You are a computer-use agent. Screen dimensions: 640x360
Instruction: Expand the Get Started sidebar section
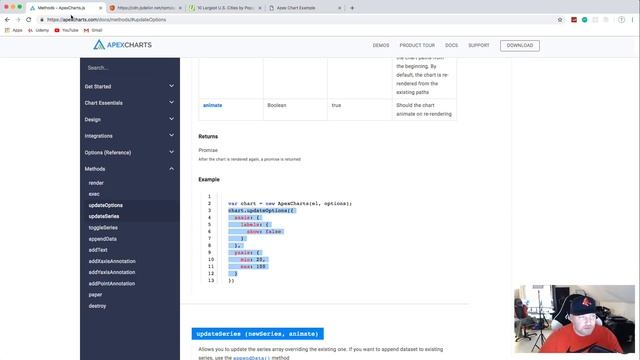(x=130, y=87)
